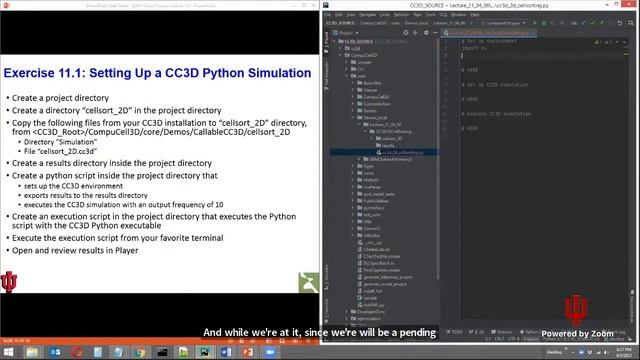Screen dimensions: 640x360
Task: Collapse the Demos_local folder
Action: tap(353, 118)
